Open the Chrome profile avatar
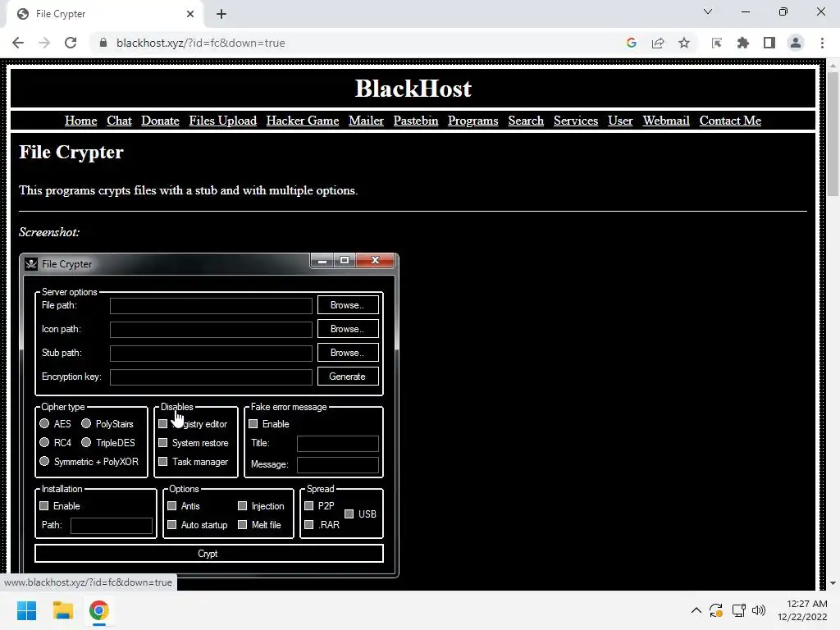Screen dimensions: 840x630 (796, 43)
